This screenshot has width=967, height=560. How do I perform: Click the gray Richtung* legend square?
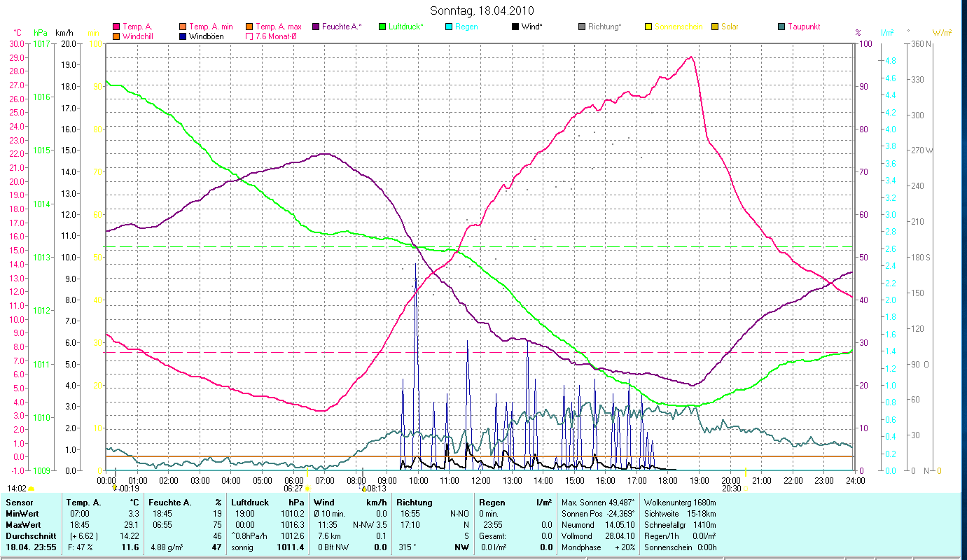click(583, 27)
